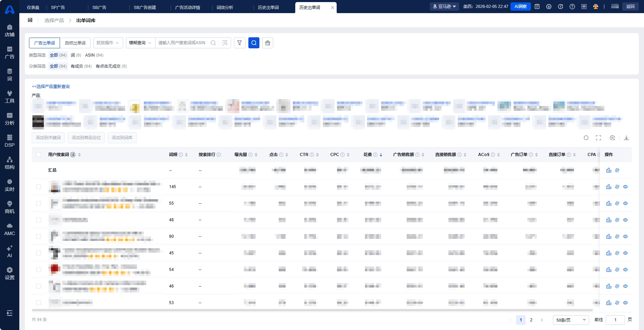The height and width of the screenshot is (330, 644).
Task: Open the help question mark icon in the top bar
Action: pyautogui.click(x=572, y=7)
